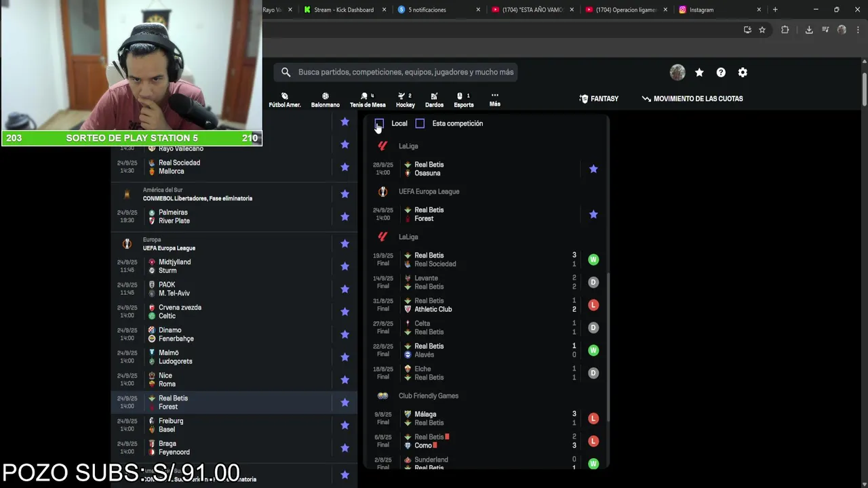Toggle star for Dinamo vs Fenerbahçe
The height and width of the screenshot is (488, 868).
pos(344,334)
